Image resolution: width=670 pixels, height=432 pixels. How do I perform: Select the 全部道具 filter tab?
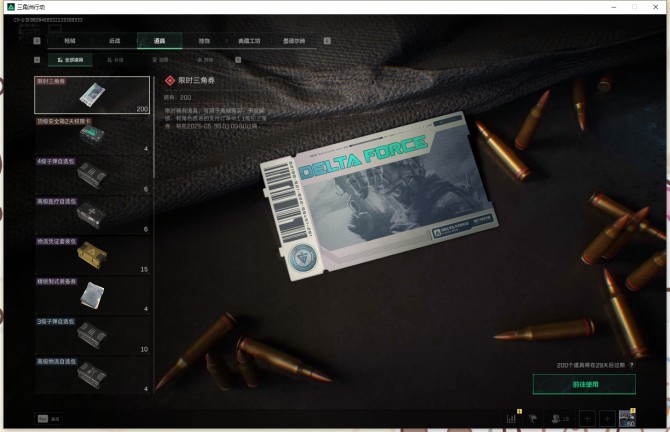(71, 60)
